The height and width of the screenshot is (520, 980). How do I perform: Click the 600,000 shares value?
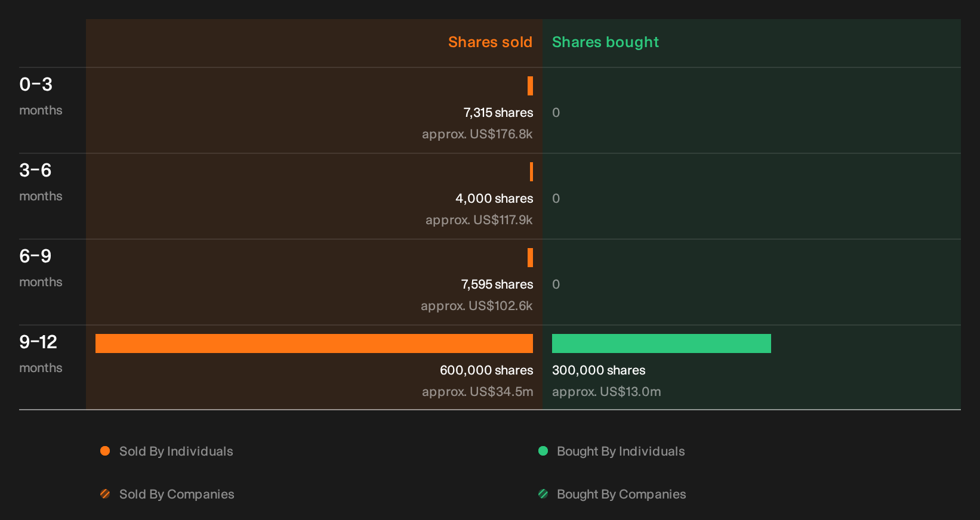pos(486,370)
